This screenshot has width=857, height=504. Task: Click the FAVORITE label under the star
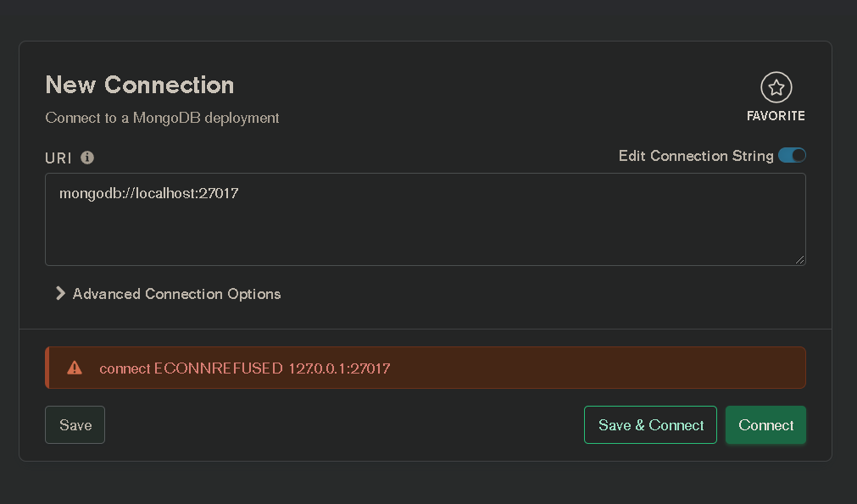(x=776, y=116)
